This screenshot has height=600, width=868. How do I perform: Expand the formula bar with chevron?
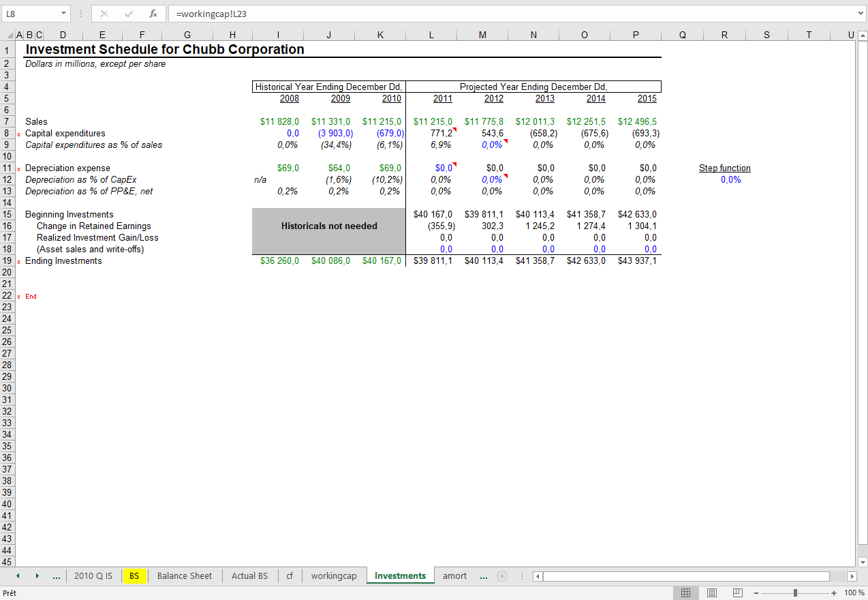point(861,13)
